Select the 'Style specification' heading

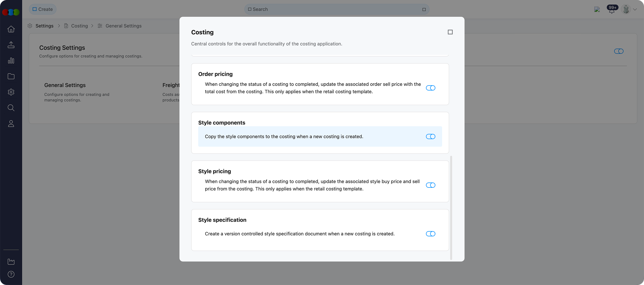[222, 220]
